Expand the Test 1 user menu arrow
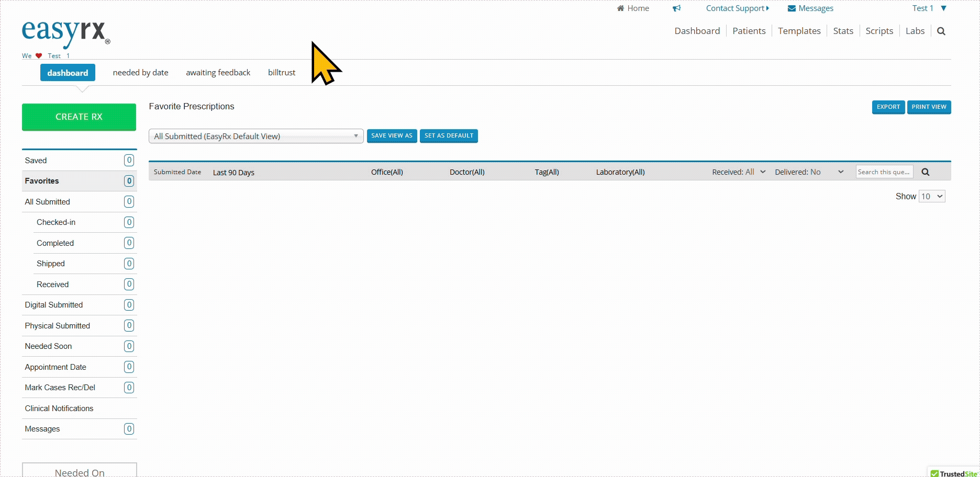980x477 pixels. tap(943, 8)
